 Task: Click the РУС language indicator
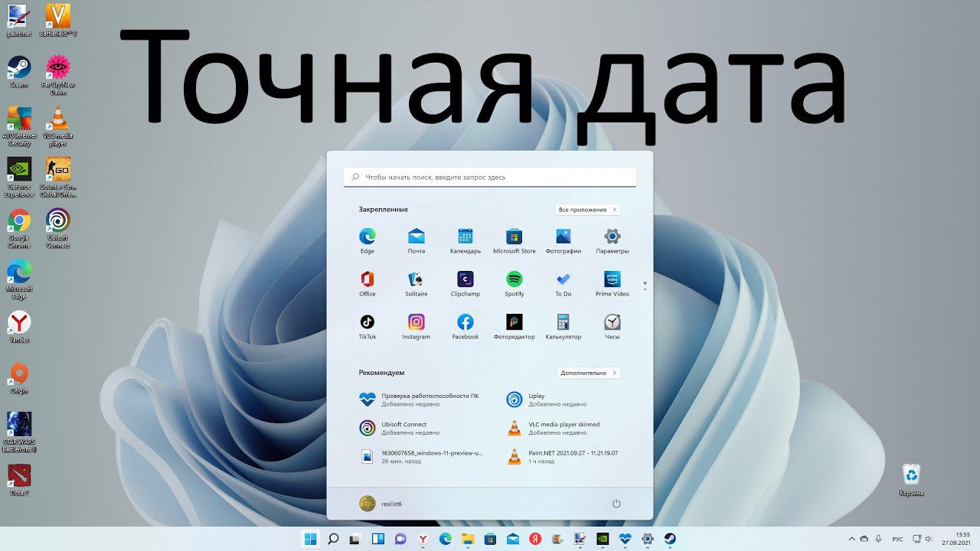[x=898, y=539]
